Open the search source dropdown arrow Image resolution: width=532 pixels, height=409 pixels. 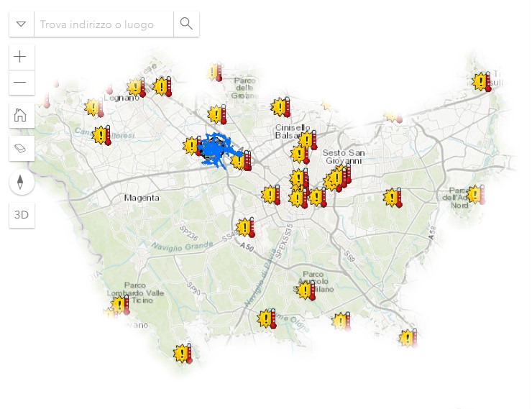pos(22,24)
